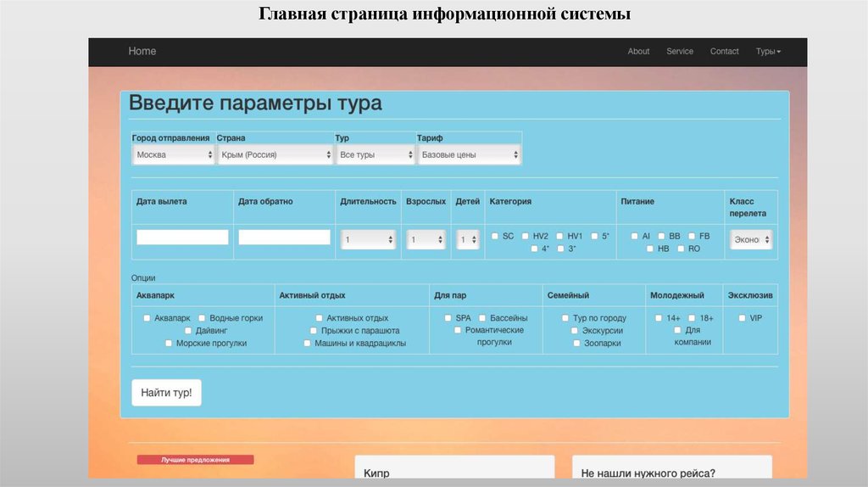The width and height of the screenshot is (868, 487).
Task: Toggle the Дайвинг option checkbox
Action: (x=188, y=331)
